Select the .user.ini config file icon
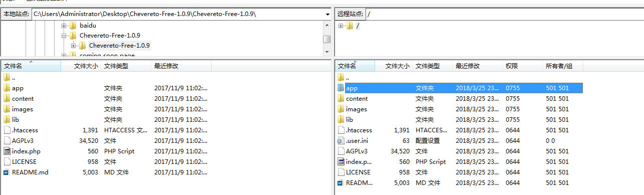This screenshot has height=195, width=644. coord(341,141)
